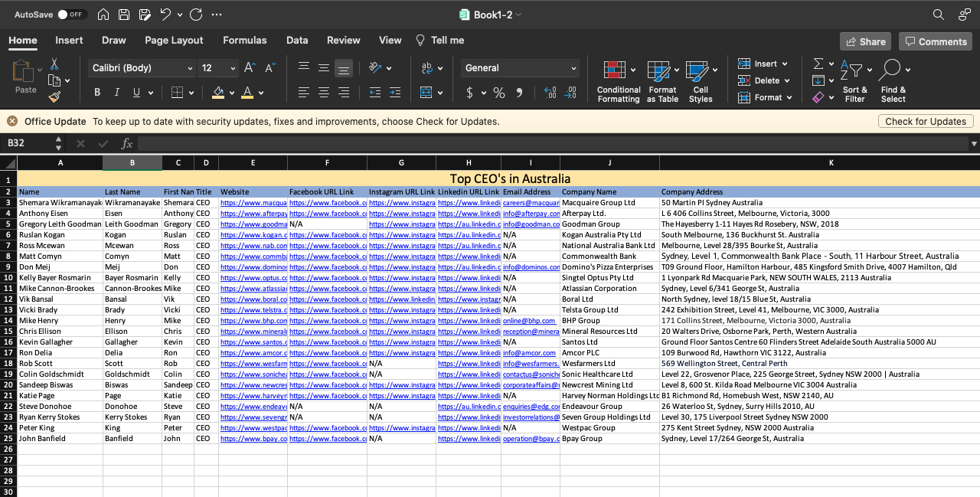Click the Format Painter brush icon
Screen dimensions: 980x497
pos(54,97)
